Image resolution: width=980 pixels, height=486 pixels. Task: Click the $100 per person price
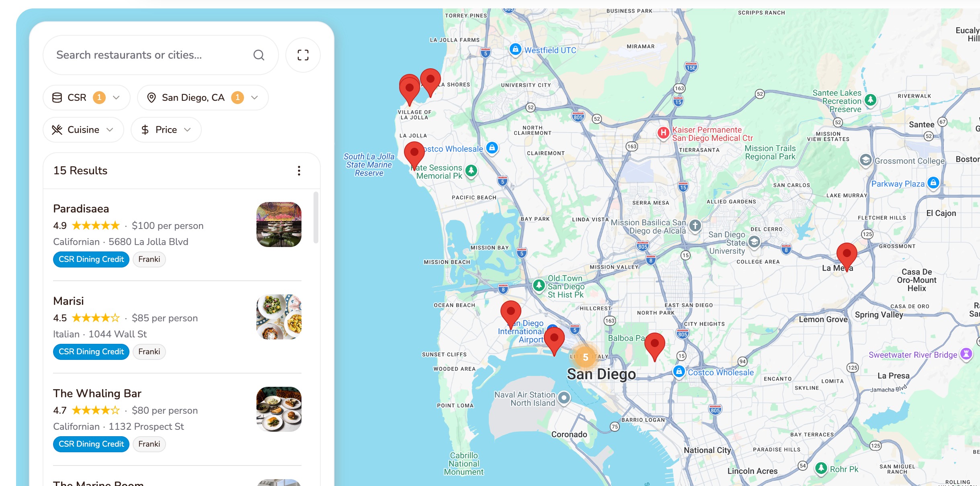coord(168,226)
